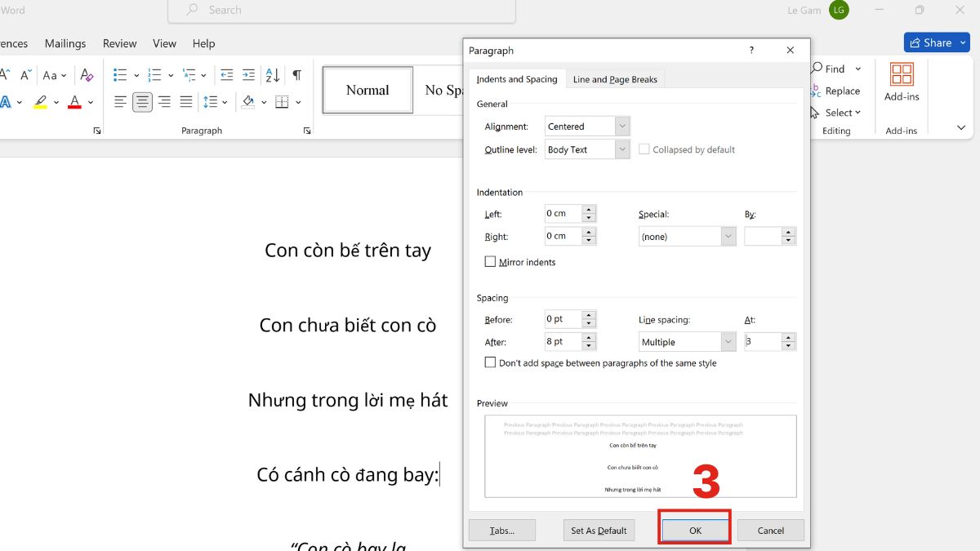The image size is (980, 551).
Task: Click the Cancel button
Action: (771, 530)
